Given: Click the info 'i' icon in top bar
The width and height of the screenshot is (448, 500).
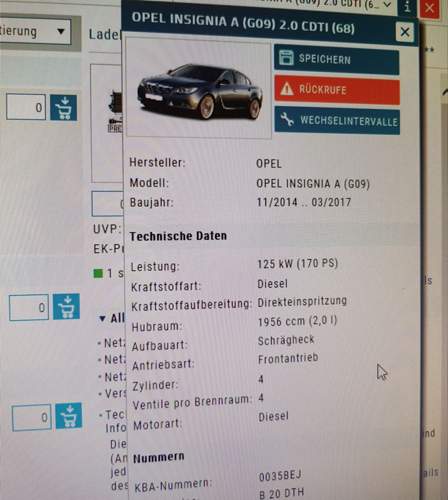Looking at the screenshot, I should point(407,7).
